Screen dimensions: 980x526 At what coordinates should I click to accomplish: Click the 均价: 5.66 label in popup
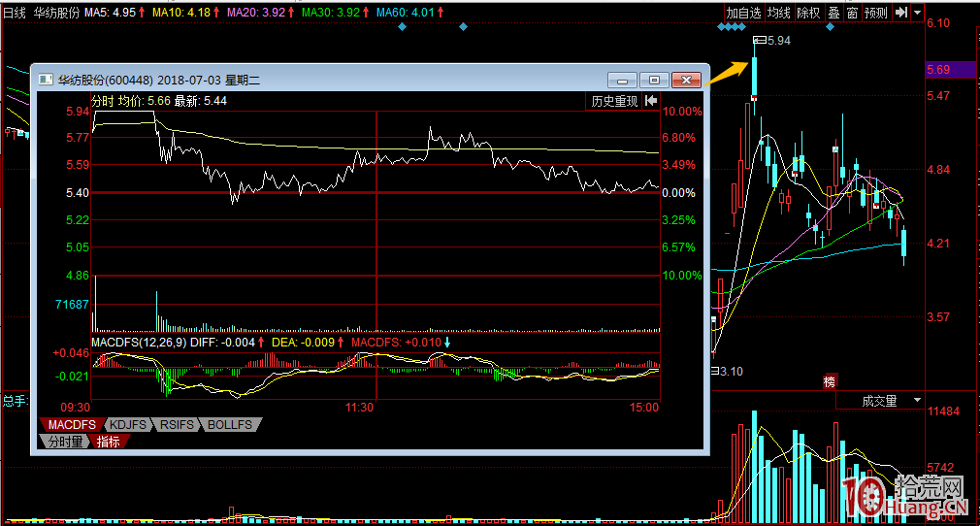point(145,101)
